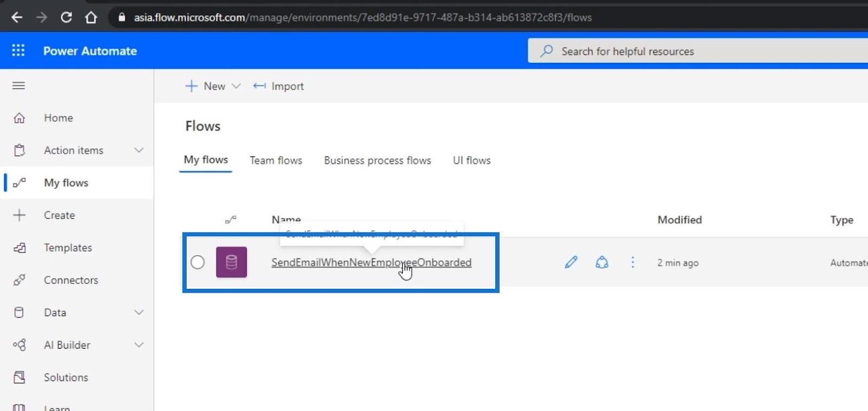
Task: Click the search magnifier icon
Action: (546, 51)
